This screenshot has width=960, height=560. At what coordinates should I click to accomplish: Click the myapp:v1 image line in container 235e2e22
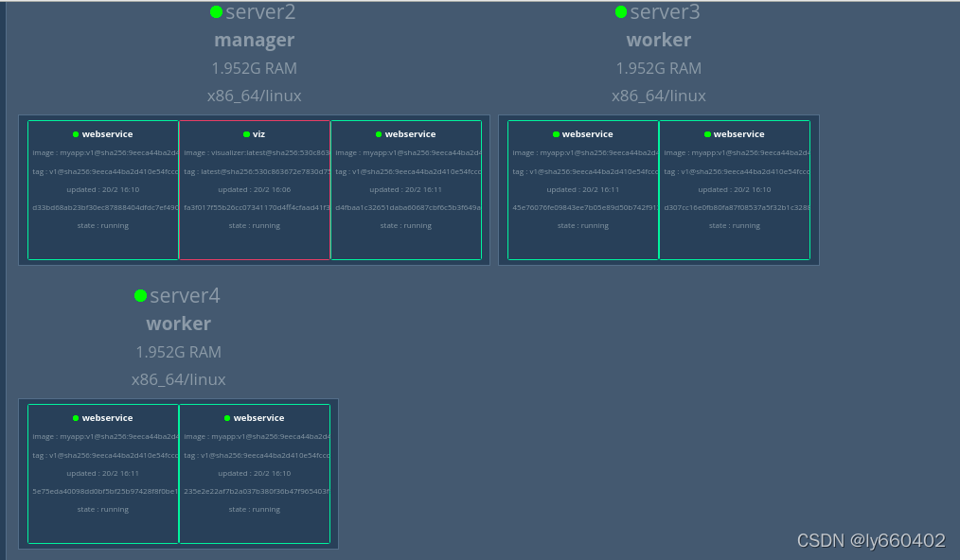[x=257, y=437]
